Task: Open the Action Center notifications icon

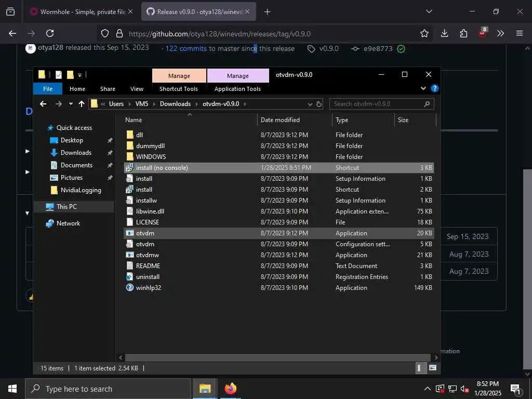Action: tap(515, 389)
